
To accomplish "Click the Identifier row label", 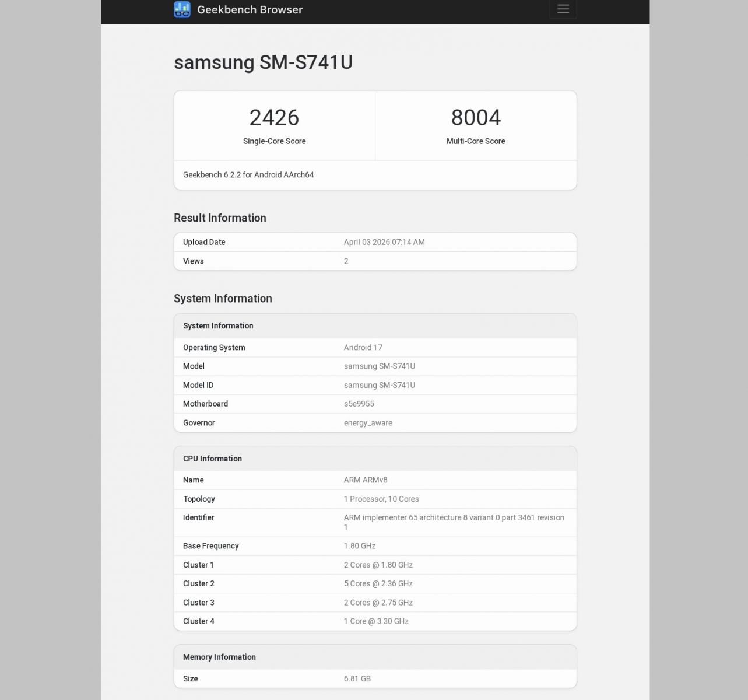I will (198, 517).
